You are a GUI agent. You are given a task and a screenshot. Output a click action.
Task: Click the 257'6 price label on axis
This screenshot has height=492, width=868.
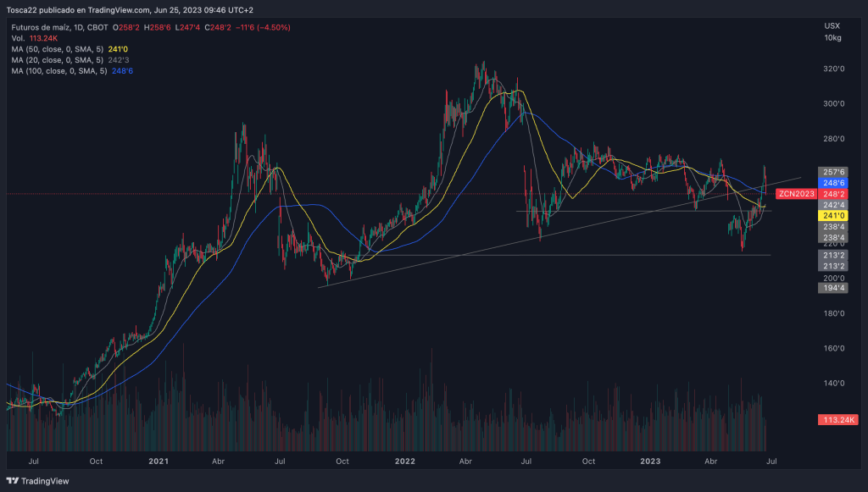[x=832, y=172]
